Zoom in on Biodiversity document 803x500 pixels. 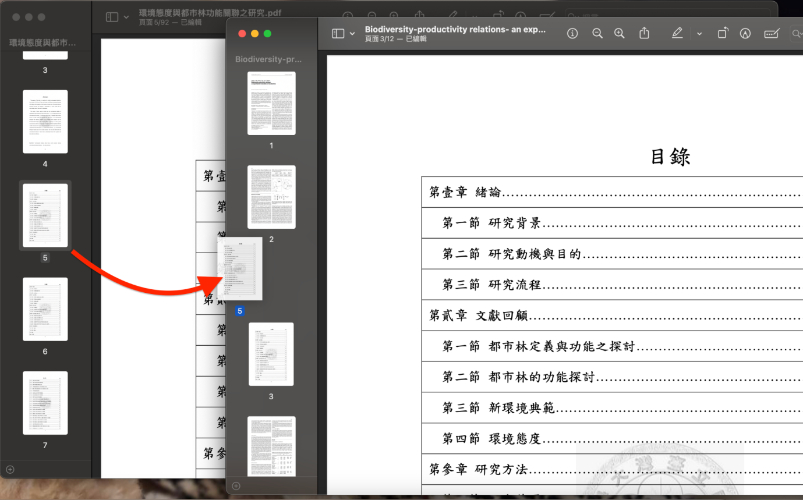click(x=620, y=33)
